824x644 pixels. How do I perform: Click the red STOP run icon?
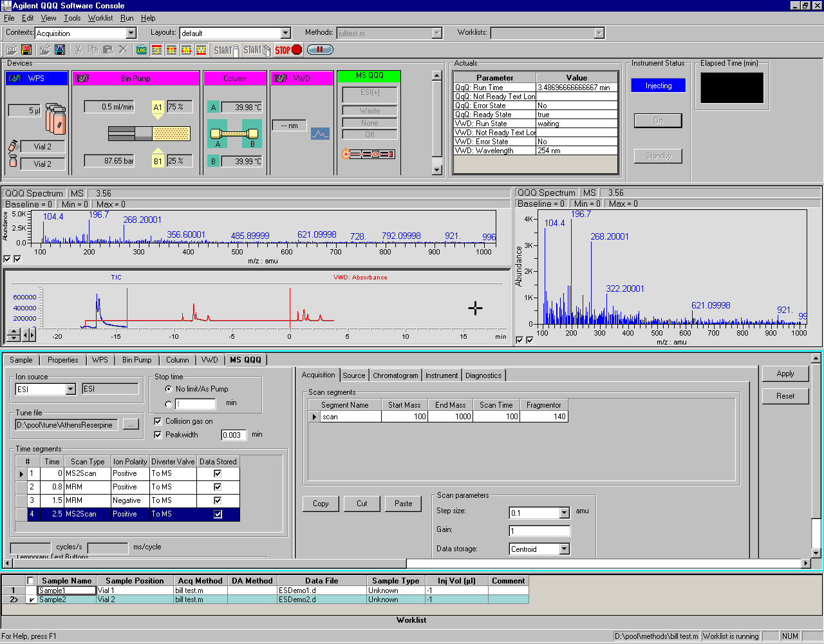pyautogui.click(x=288, y=50)
